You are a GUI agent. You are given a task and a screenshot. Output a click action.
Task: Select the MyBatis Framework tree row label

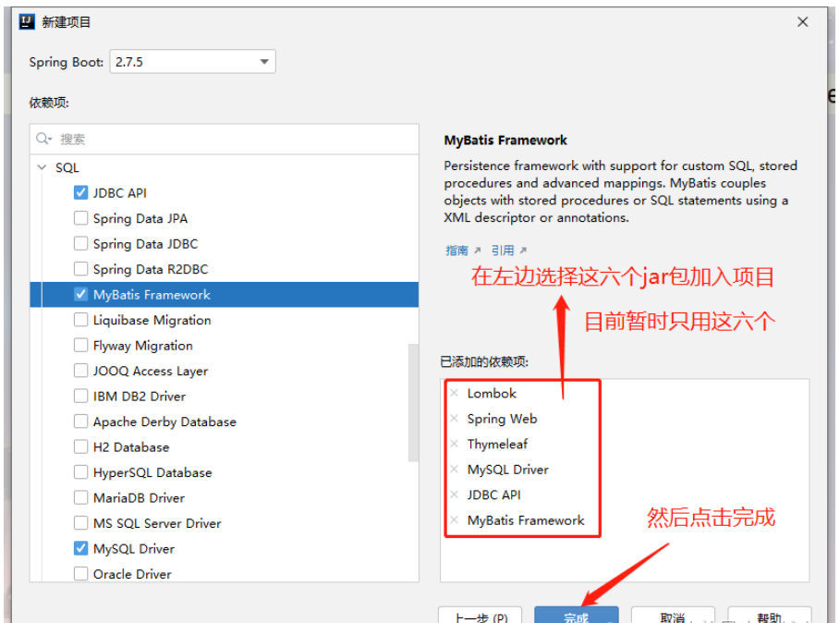(x=152, y=295)
